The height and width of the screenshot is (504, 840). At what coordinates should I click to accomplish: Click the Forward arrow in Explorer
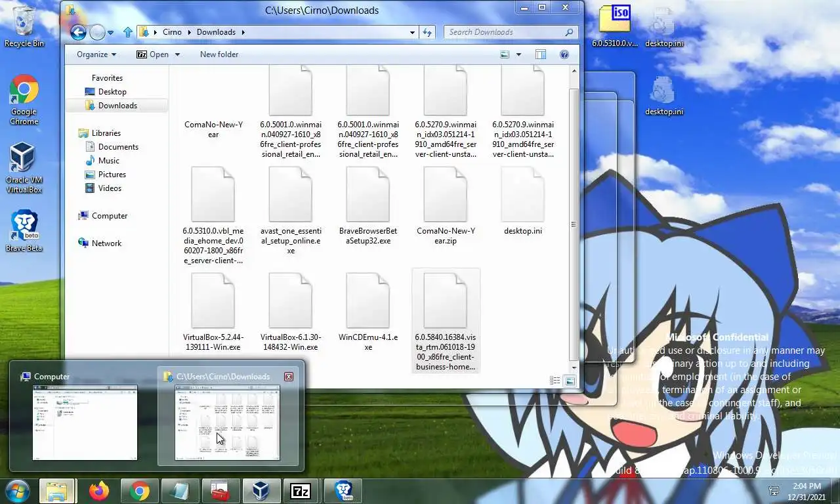coord(97,31)
